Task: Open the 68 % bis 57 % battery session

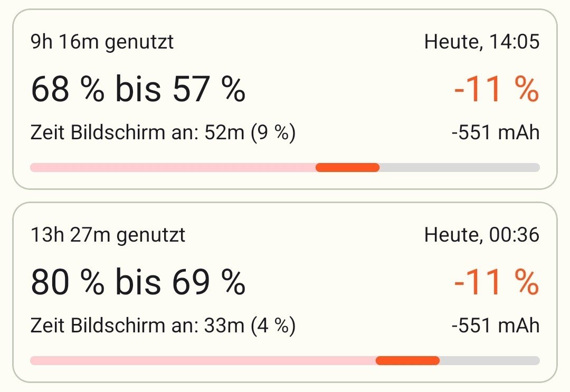Action: [138, 89]
